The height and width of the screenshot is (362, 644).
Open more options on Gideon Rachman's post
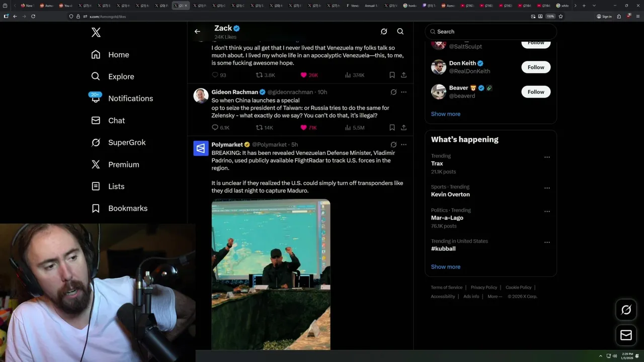[404, 92]
